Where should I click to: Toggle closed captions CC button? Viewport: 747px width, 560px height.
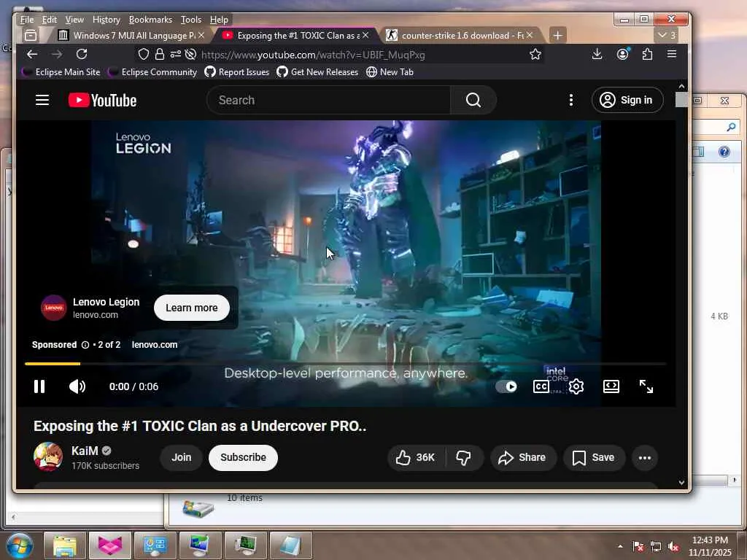(541, 386)
